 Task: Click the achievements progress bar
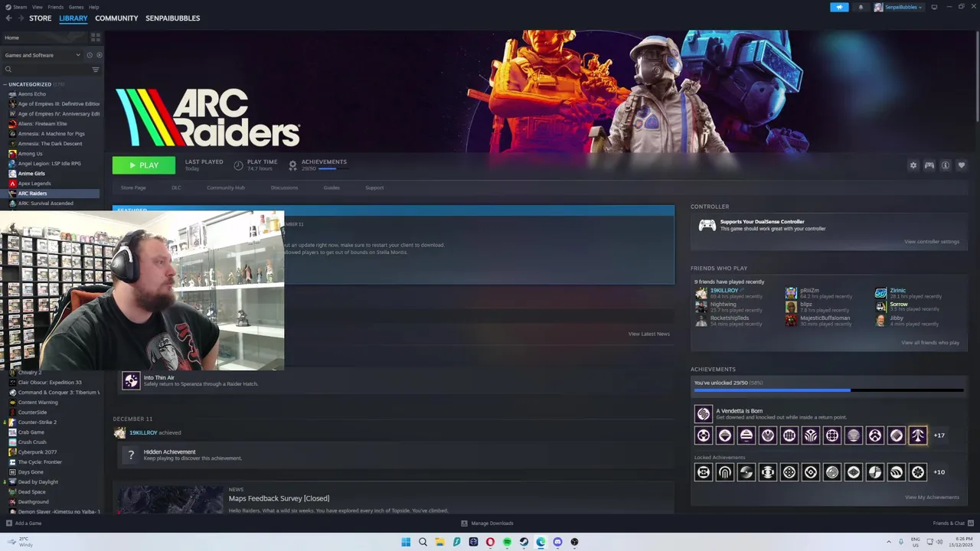point(828,390)
